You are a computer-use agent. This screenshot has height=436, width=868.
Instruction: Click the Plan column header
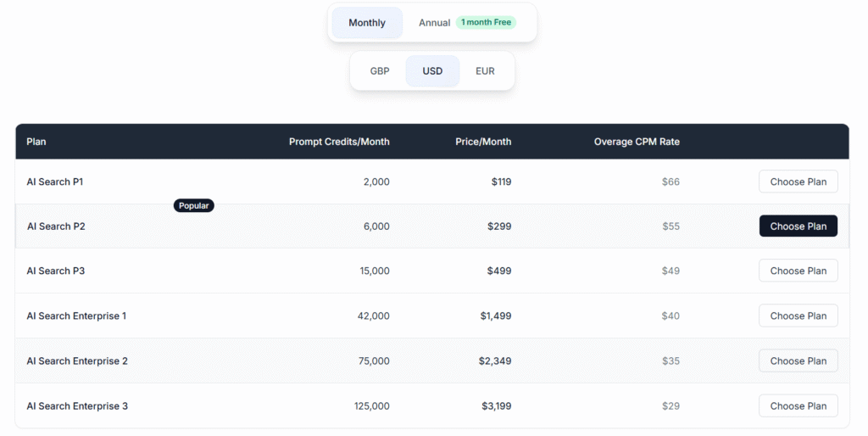coord(36,142)
